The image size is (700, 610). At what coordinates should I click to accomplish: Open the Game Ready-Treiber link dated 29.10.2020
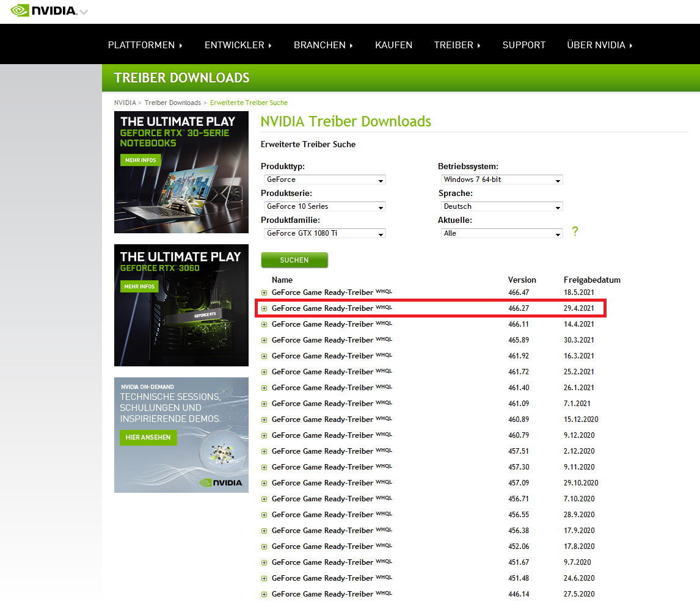click(332, 483)
